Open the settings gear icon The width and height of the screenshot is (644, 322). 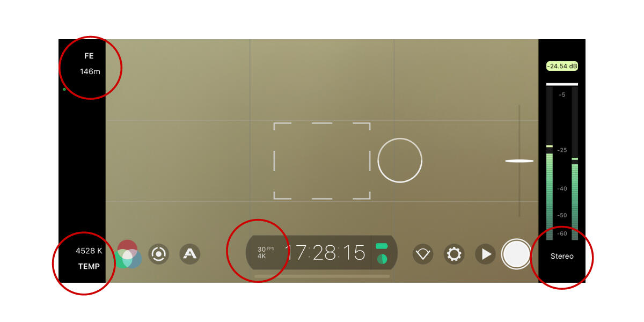click(454, 254)
